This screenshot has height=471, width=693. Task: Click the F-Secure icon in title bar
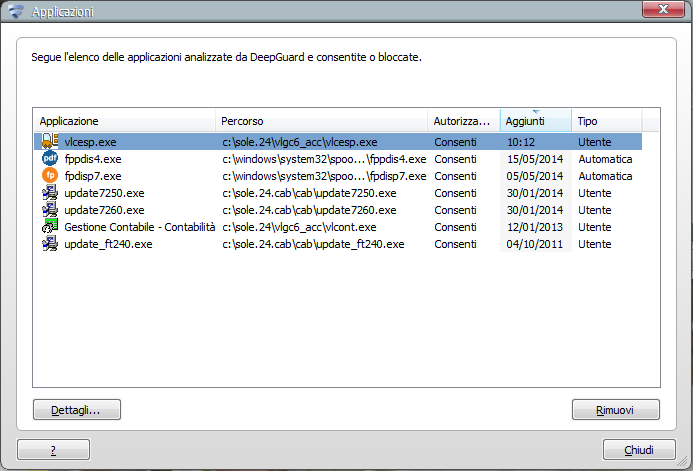[16, 12]
